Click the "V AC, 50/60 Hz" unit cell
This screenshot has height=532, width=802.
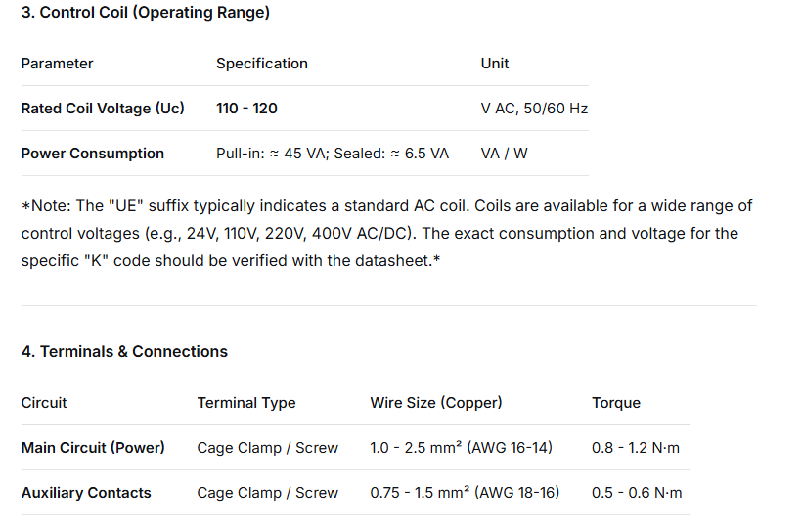point(534,109)
